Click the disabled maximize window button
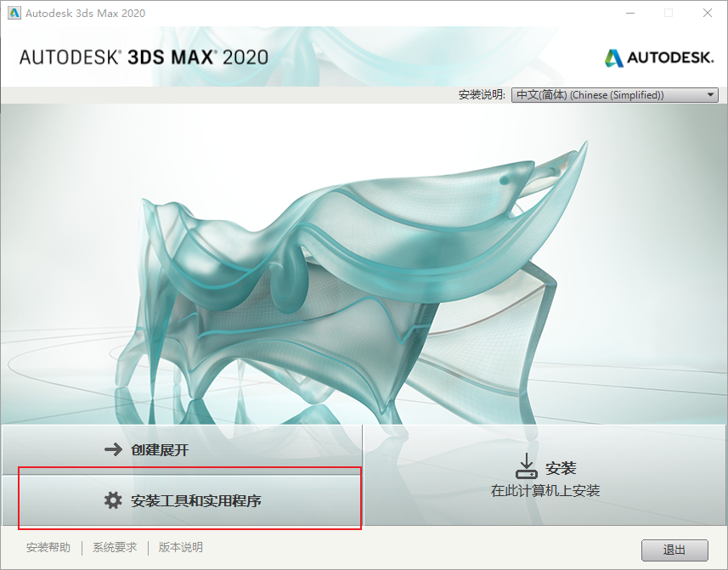The image size is (728, 570). click(669, 13)
